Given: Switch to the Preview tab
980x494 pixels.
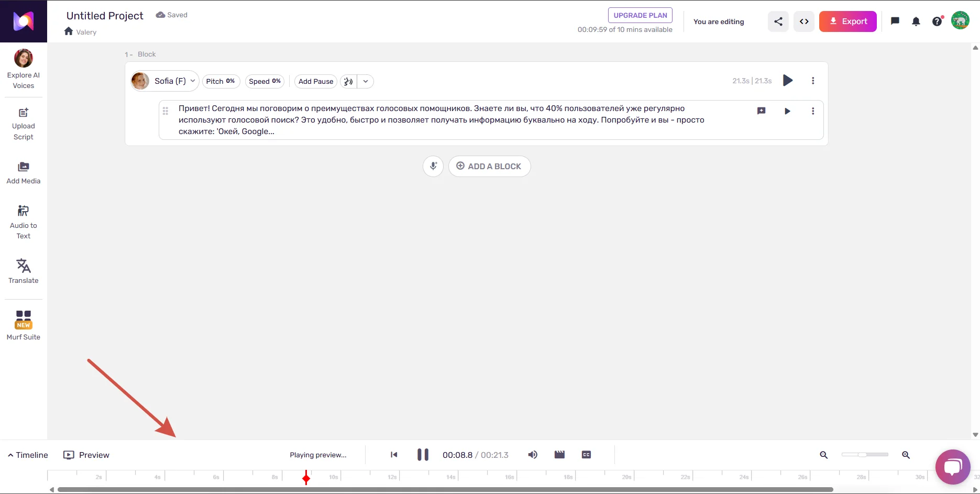Looking at the screenshot, I should pyautogui.click(x=86, y=455).
